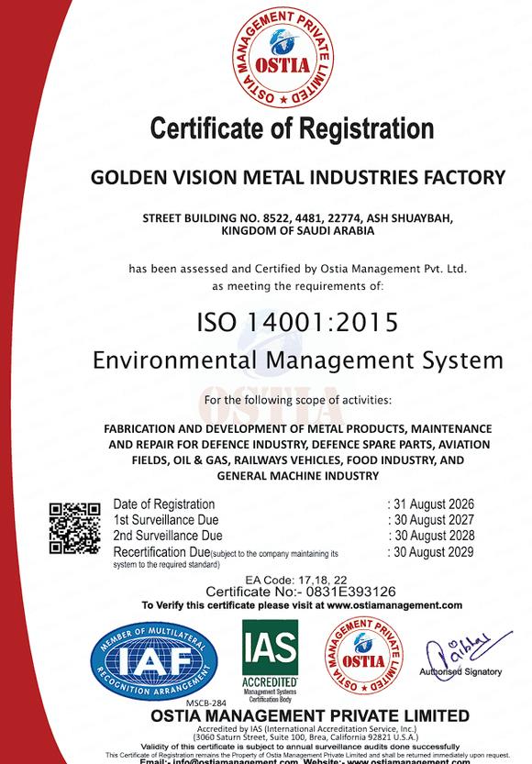Click the 'Authorised Signatory' caption
The image size is (532, 764).
[x=460, y=672]
